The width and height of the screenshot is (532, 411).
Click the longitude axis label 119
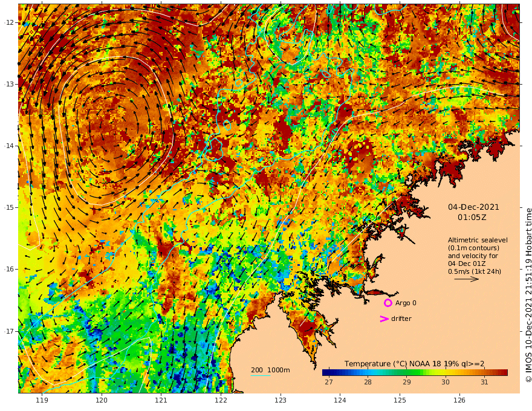[42, 400]
